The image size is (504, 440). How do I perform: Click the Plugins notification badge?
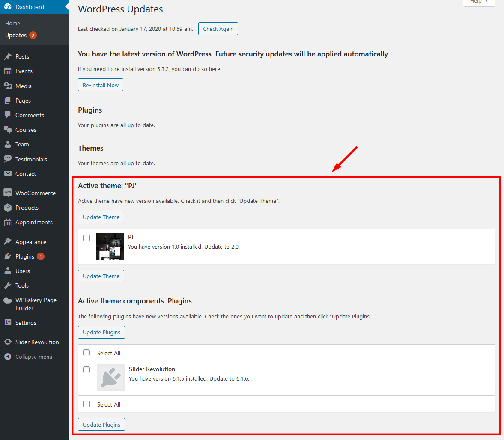(x=41, y=257)
